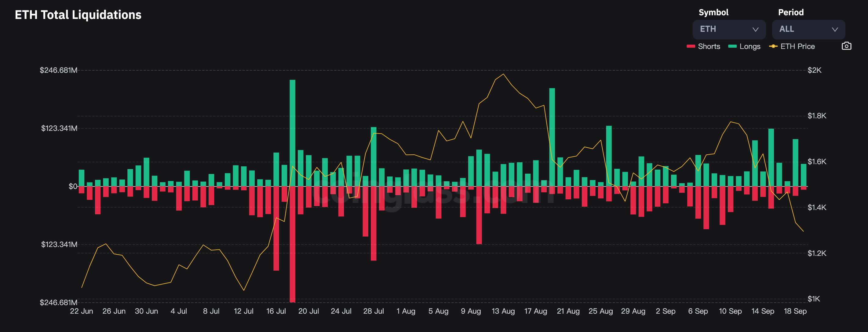Screen dimensions: 868x332
Task: Toggle the ETH Price line in legend
Action: 792,46
